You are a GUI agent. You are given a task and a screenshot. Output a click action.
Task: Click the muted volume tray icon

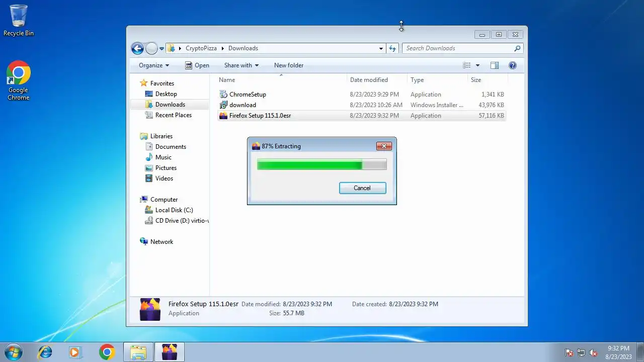593,352
